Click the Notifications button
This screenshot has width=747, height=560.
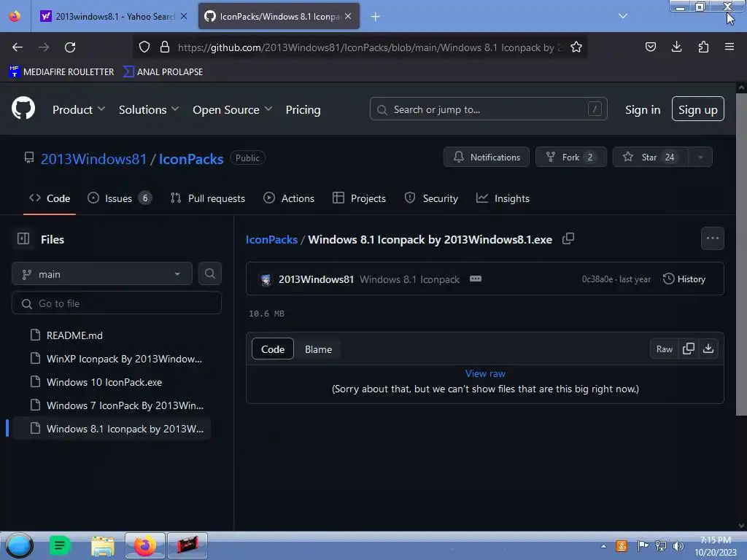[486, 157]
